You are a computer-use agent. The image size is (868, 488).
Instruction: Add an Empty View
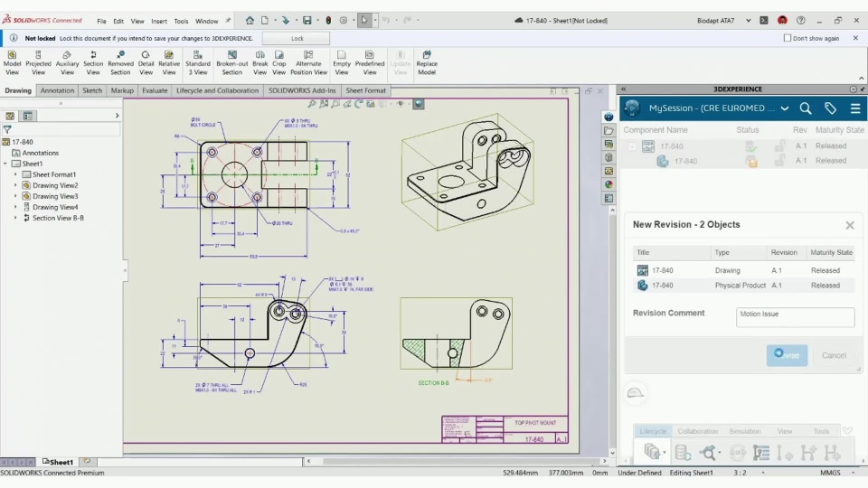tap(342, 62)
